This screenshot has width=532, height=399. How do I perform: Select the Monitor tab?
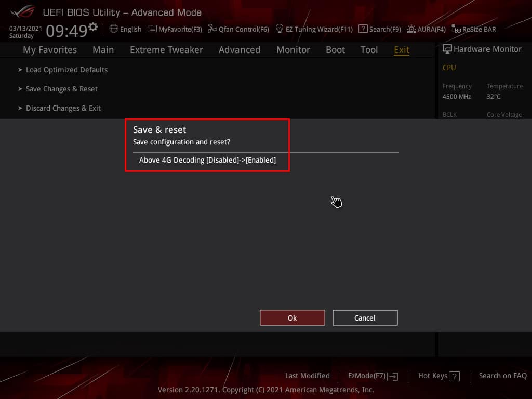[x=293, y=50]
